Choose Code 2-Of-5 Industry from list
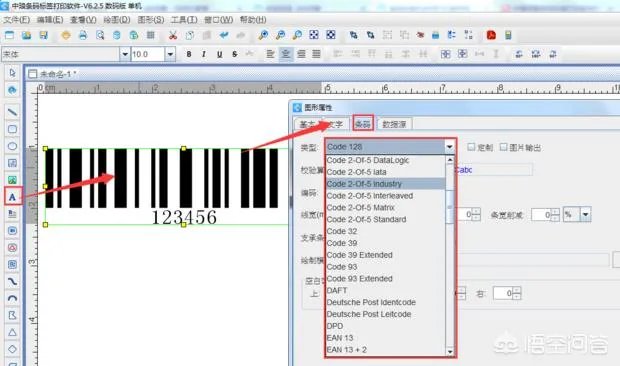620x366 pixels. click(x=386, y=184)
